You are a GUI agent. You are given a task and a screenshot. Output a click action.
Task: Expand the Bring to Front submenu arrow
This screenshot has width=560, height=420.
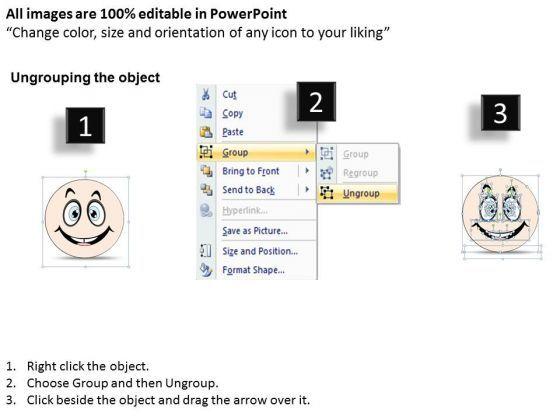[307, 171]
